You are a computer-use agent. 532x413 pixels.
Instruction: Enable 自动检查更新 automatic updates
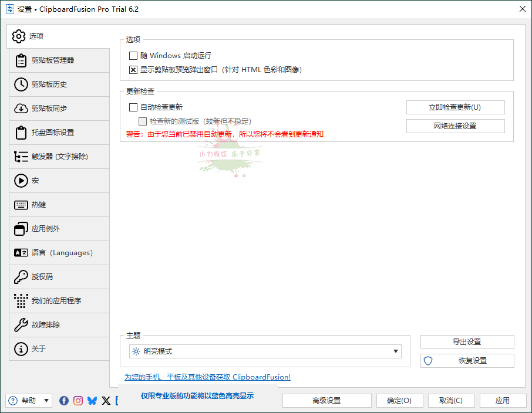[x=133, y=107]
